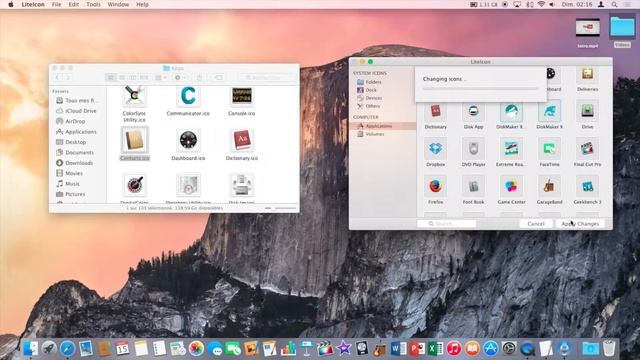Focus the LiteIcon Search field
The height and width of the screenshot is (360, 640).
[447, 224]
